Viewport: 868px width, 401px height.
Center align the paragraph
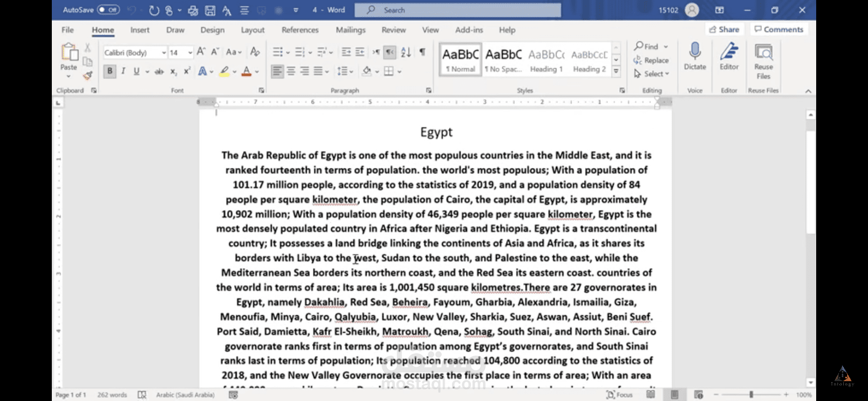coord(291,71)
